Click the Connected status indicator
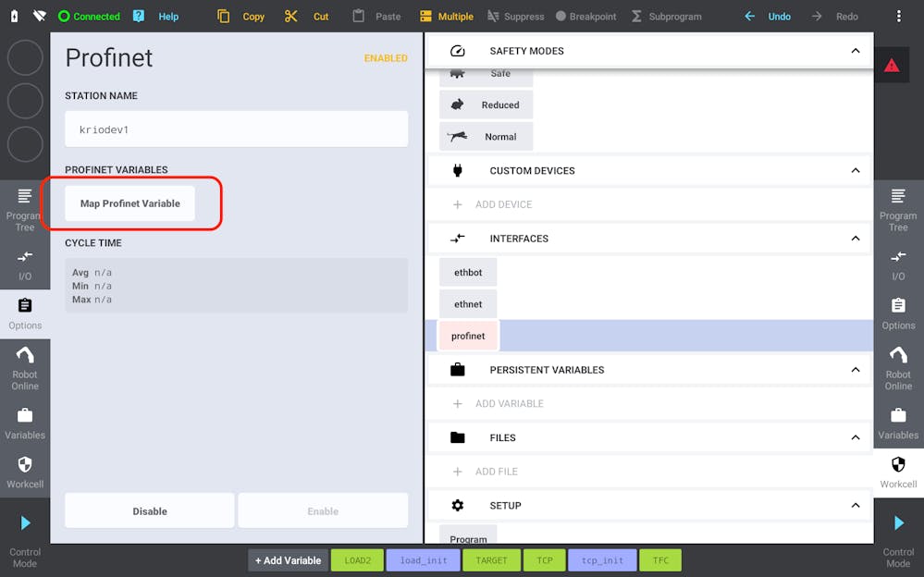 point(90,17)
